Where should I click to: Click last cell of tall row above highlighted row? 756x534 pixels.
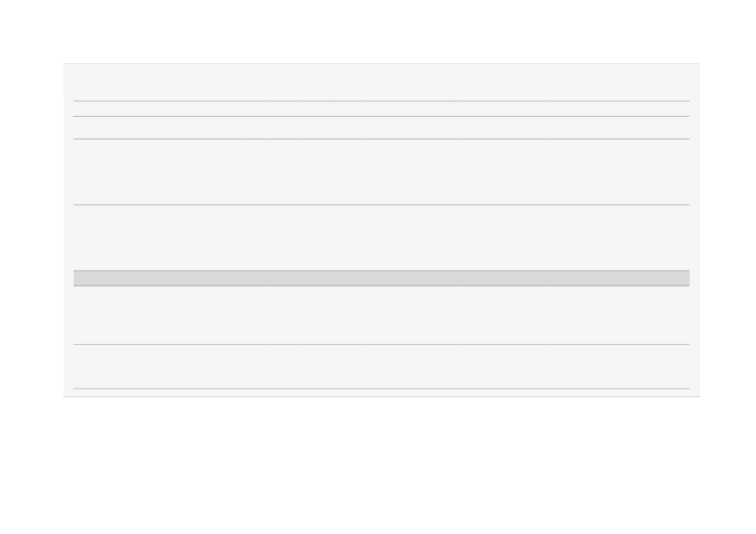tap(620, 238)
